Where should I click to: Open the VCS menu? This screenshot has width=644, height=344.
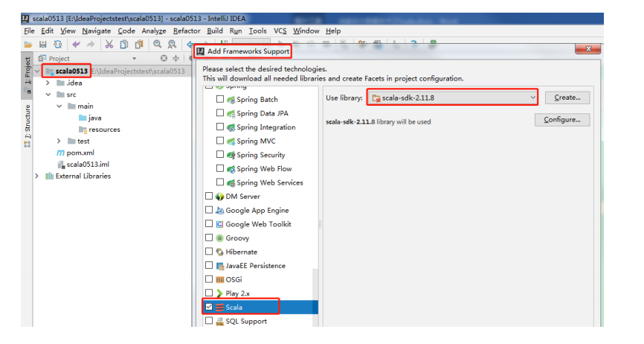(280, 31)
